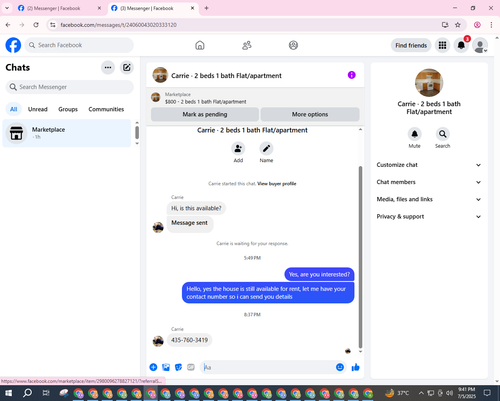
Task: Bookmark this page with the star icon
Action: pyautogui.click(x=458, y=25)
